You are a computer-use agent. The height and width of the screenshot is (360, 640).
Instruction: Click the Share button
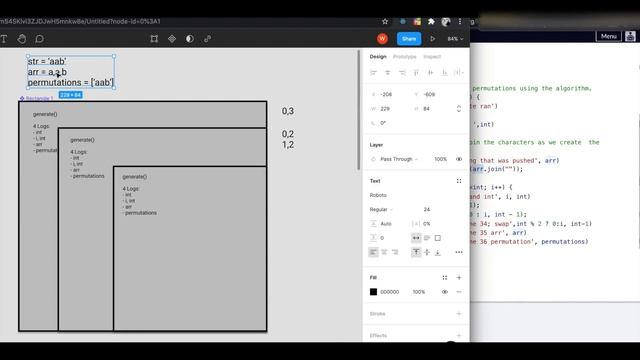[x=409, y=39]
